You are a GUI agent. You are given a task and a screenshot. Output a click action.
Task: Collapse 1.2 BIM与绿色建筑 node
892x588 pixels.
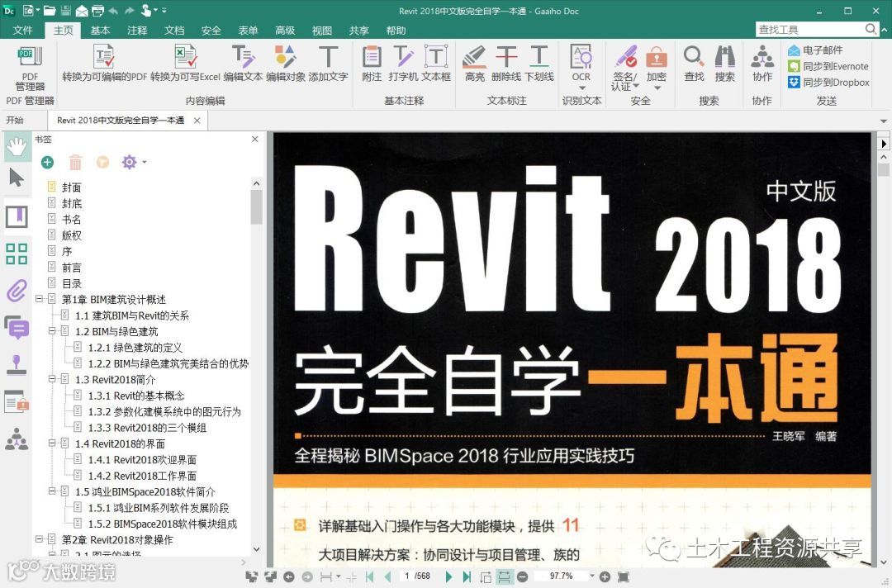point(52,330)
